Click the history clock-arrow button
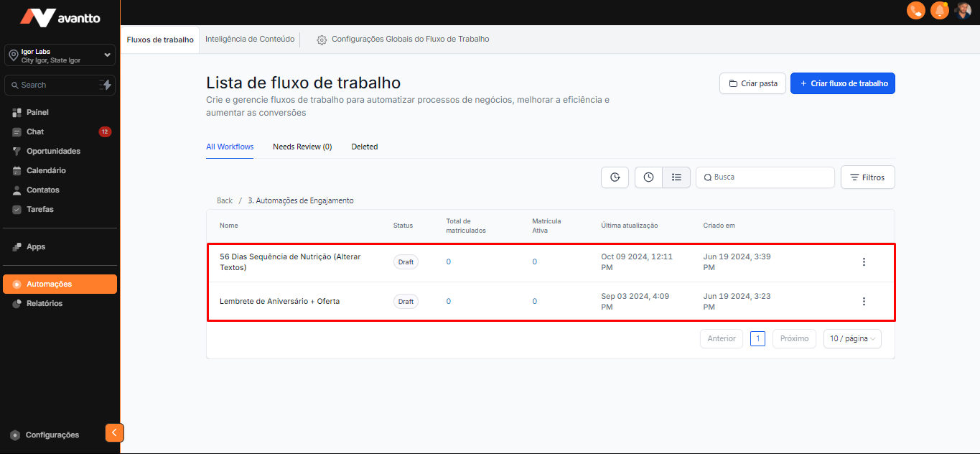The width and height of the screenshot is (980, 454). (x=615, y=177)
